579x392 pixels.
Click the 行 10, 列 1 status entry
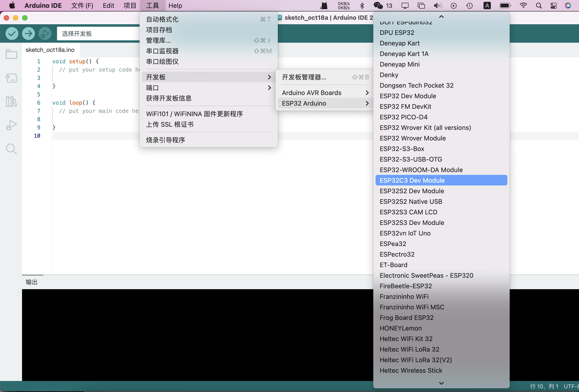click(544, 386)
